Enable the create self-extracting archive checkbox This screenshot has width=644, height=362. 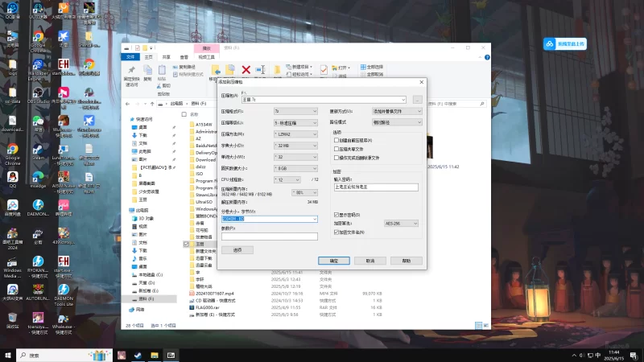[x=336, y=140]
